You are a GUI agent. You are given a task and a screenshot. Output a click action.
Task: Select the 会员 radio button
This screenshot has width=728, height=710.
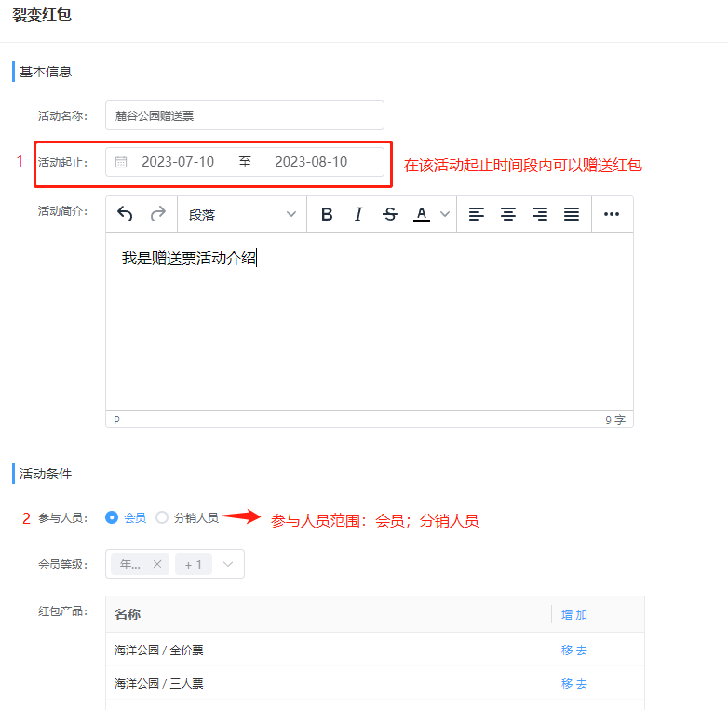pos(113,517)
